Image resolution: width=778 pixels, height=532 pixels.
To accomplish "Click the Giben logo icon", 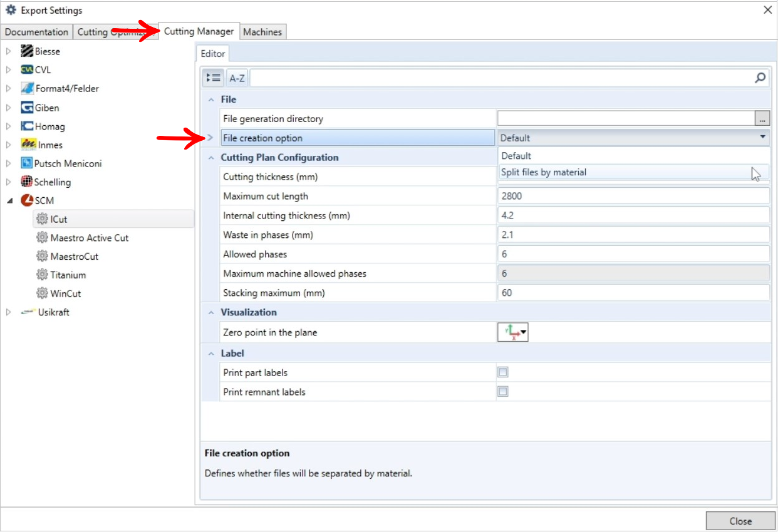I will 27,108.
